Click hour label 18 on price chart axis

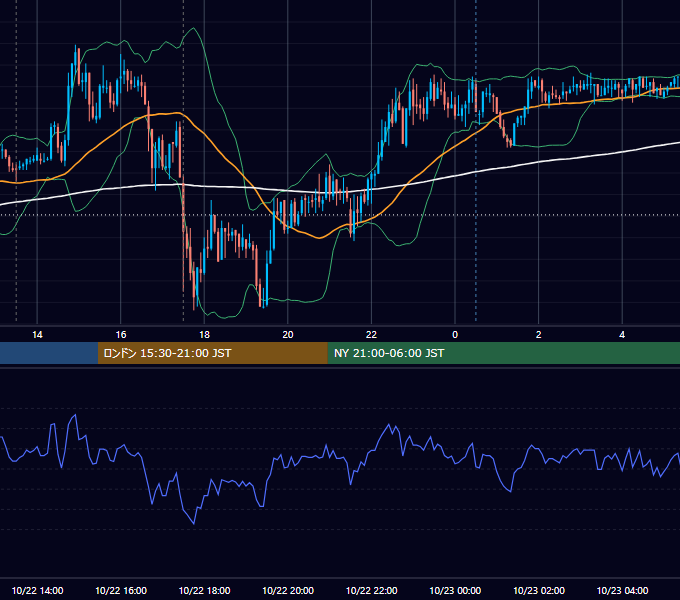tap(204, 335)
